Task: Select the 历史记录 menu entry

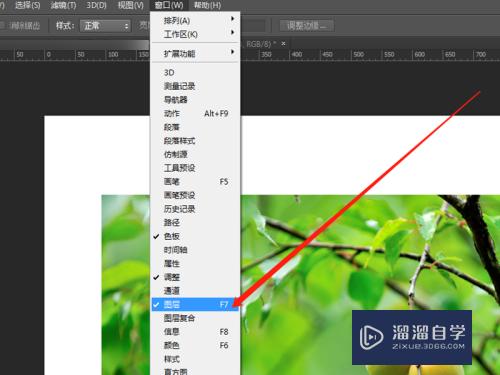Action: 195,209
